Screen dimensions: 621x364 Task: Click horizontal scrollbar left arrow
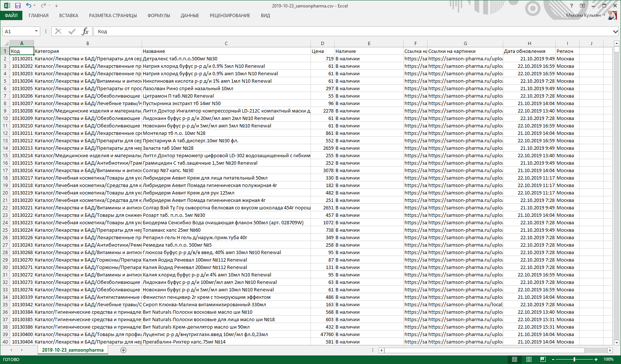click(x=381, y=350)
